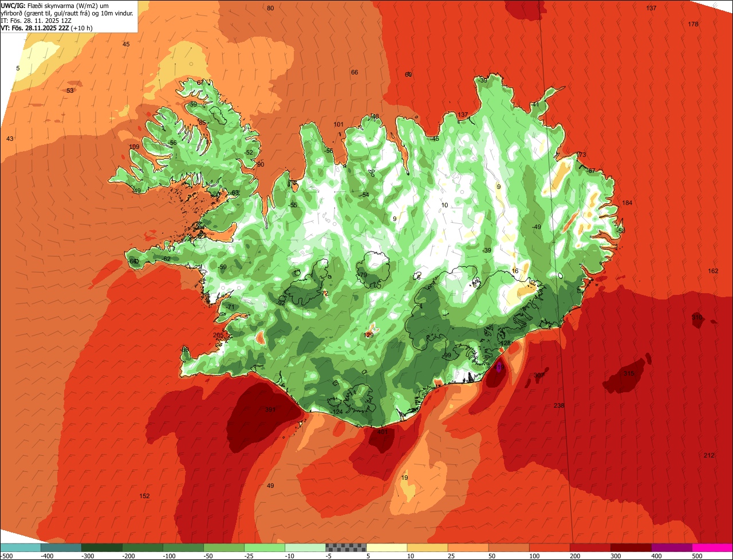The height and width of the screenshot is (560, 733).
Task: Click the 90 value east of the Westfjords
Action: tap(261, 164)
